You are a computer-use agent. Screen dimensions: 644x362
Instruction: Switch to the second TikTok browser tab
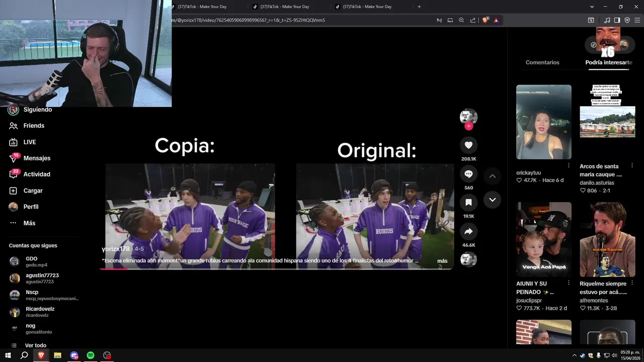(x=285, y=7)
